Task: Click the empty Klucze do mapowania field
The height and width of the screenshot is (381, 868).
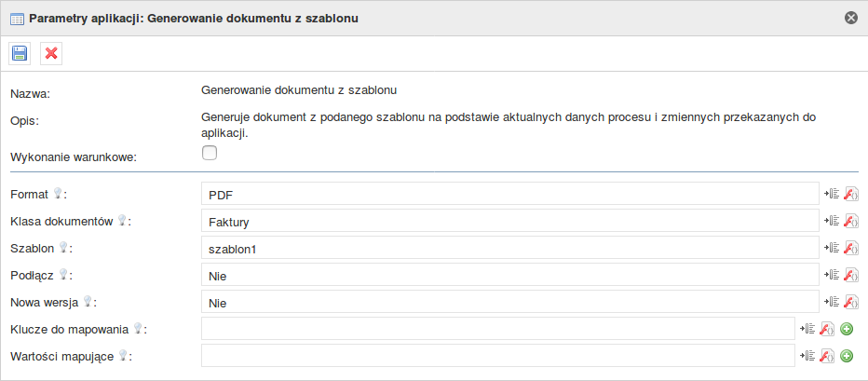Action: pyautogui.click(x=497, y=329)
